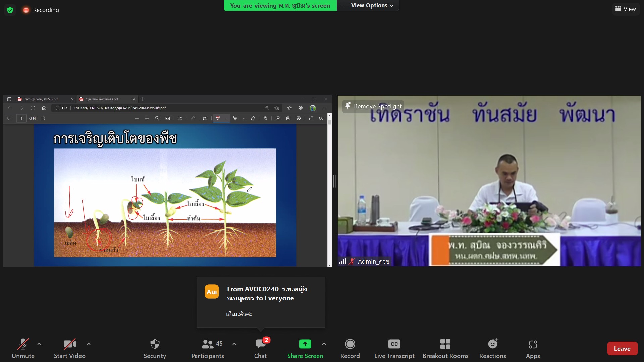Unmute the microphone

point(23,349)
